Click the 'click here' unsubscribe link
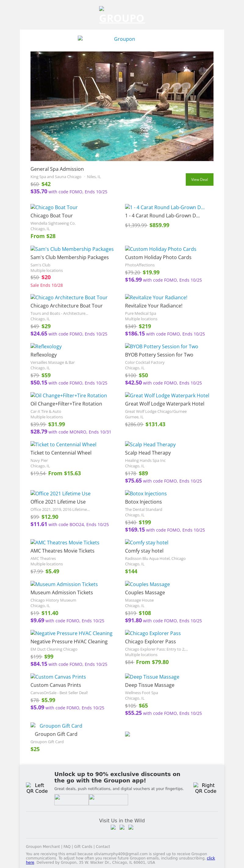Screen dimensions: 244x868 coord(210,858)
